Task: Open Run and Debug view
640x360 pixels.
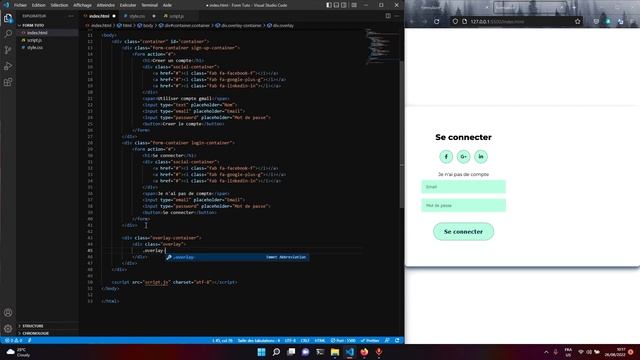Action: click(x=8, y=66)
